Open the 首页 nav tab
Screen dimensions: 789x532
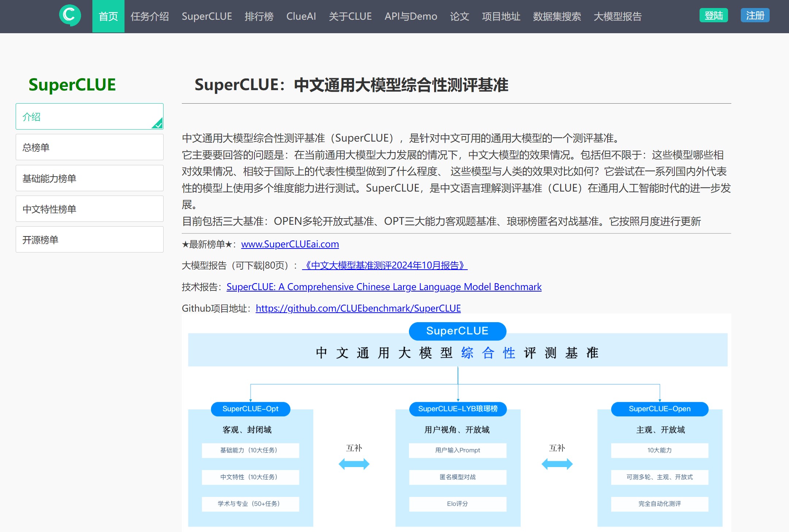coord(108,16)
